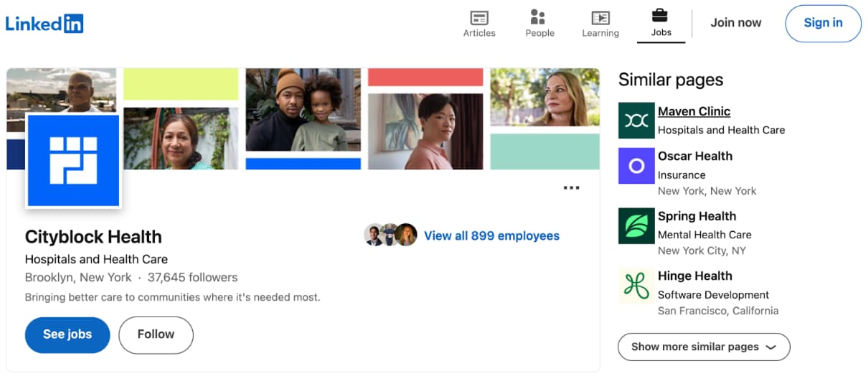Screen dimensions: 868x379
Task: Click the Spring Health leaf logo
Action: (x=636, y=226)
